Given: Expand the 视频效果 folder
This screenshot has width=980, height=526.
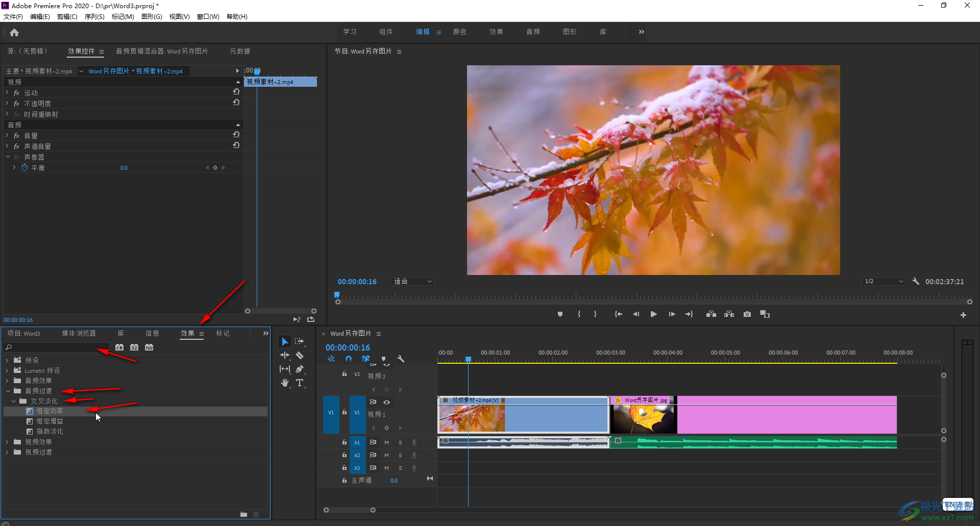Looking at the screenshot, I should [x=7, y=442].
